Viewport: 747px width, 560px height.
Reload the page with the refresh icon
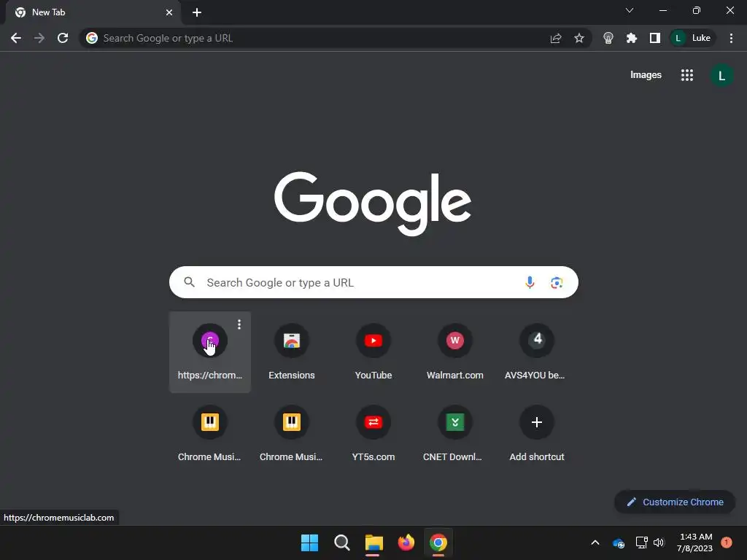63,38
